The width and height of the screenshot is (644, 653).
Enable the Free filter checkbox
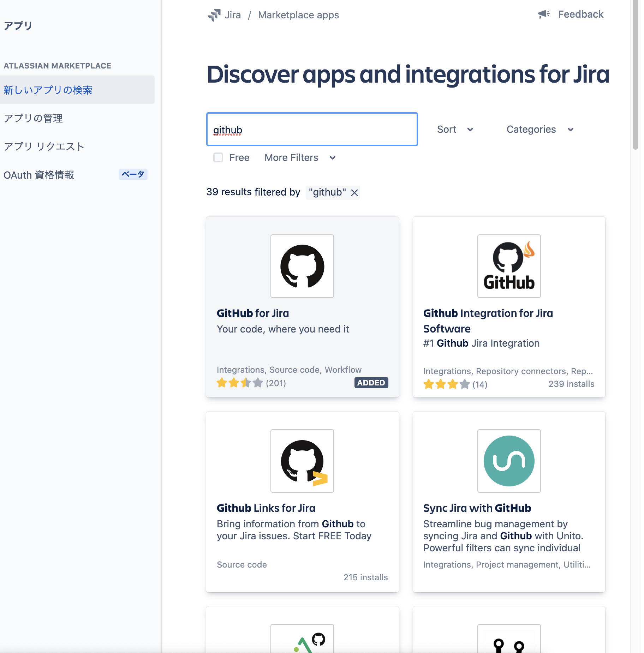tap(218, 158)
